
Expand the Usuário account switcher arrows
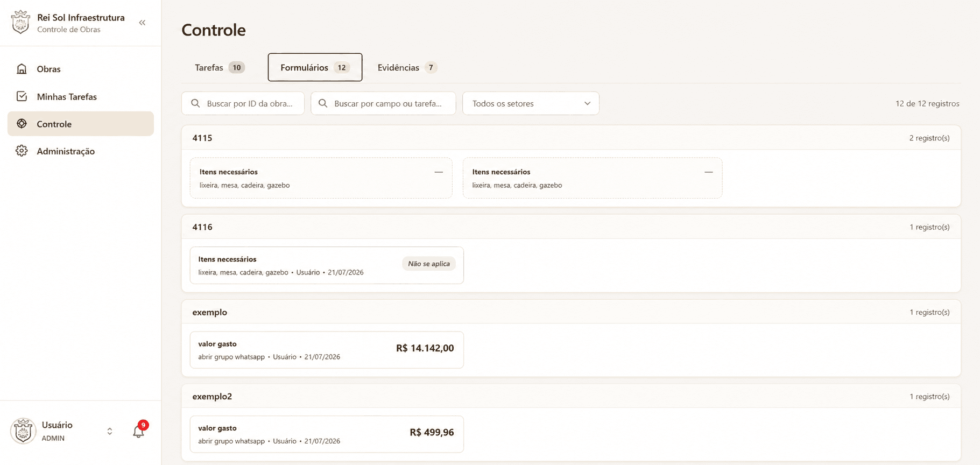tap(110, 432)
